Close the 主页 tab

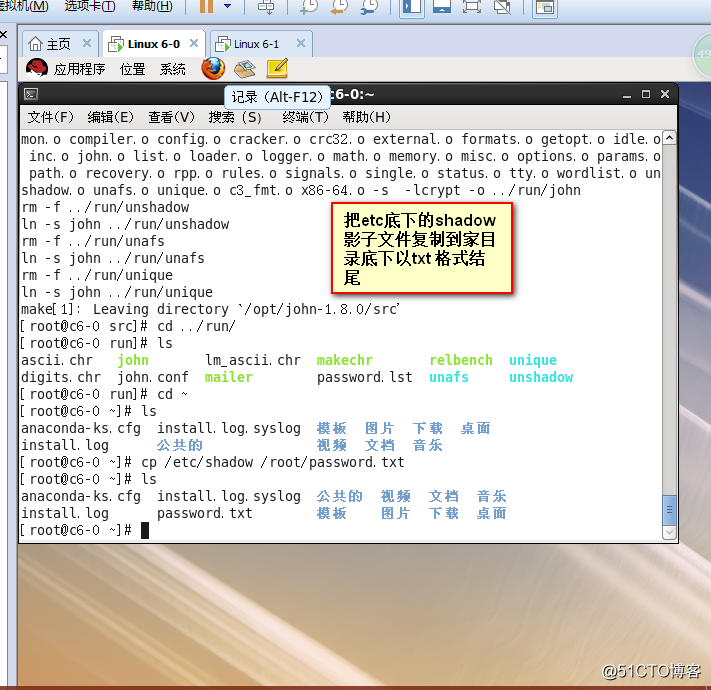point(87,43)
